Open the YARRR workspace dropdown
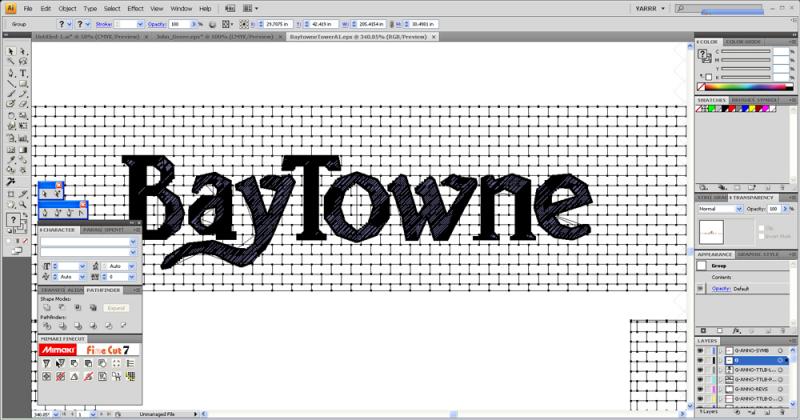 click(x=649, y=9)
